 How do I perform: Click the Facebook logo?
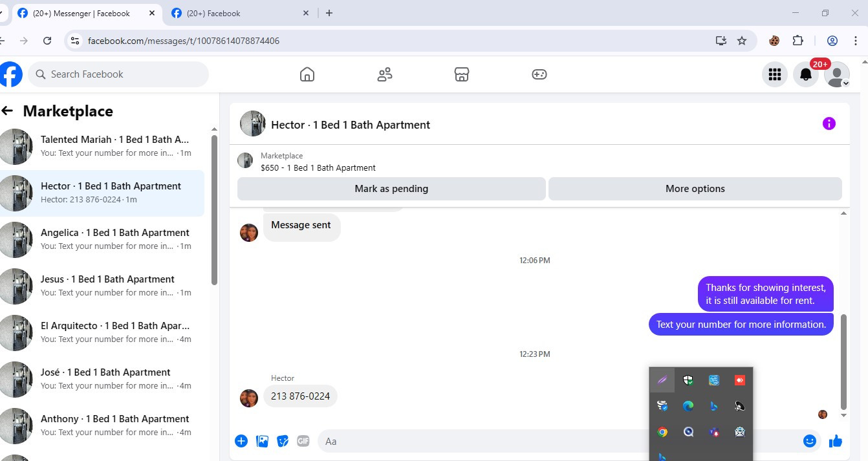click(x=10, y=74)
